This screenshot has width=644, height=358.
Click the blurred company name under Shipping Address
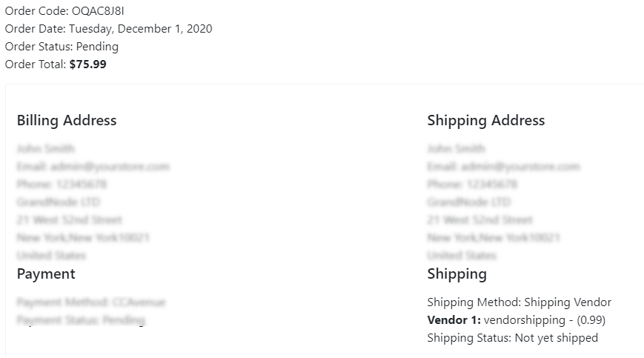pyautogui.click(x=468, y=202)
